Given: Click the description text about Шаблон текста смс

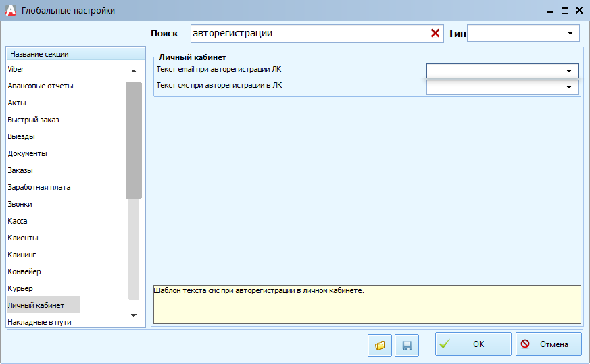Looking at the screenshot, I should [259, 290].
